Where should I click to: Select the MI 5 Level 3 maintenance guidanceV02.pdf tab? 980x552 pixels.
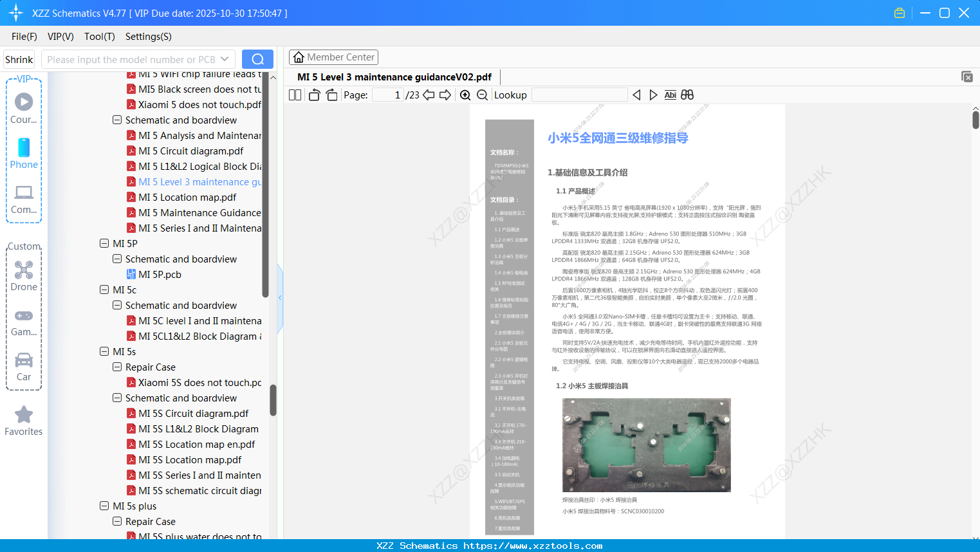point(394,77)
